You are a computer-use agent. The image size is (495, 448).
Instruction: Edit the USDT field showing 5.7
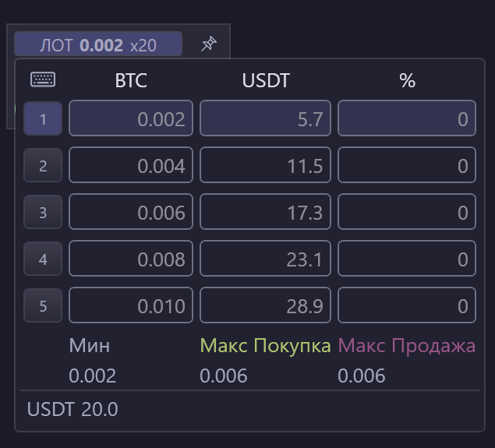[x=265, y=119]
